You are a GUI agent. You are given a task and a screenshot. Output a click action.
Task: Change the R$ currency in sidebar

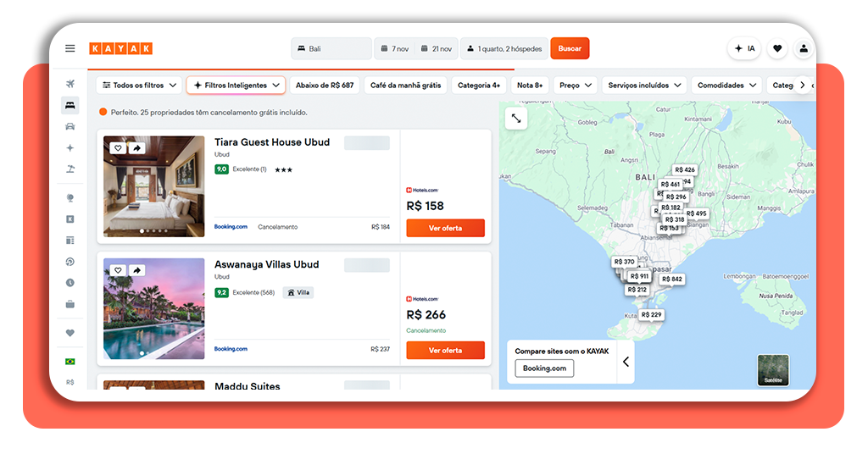point(70,382)
